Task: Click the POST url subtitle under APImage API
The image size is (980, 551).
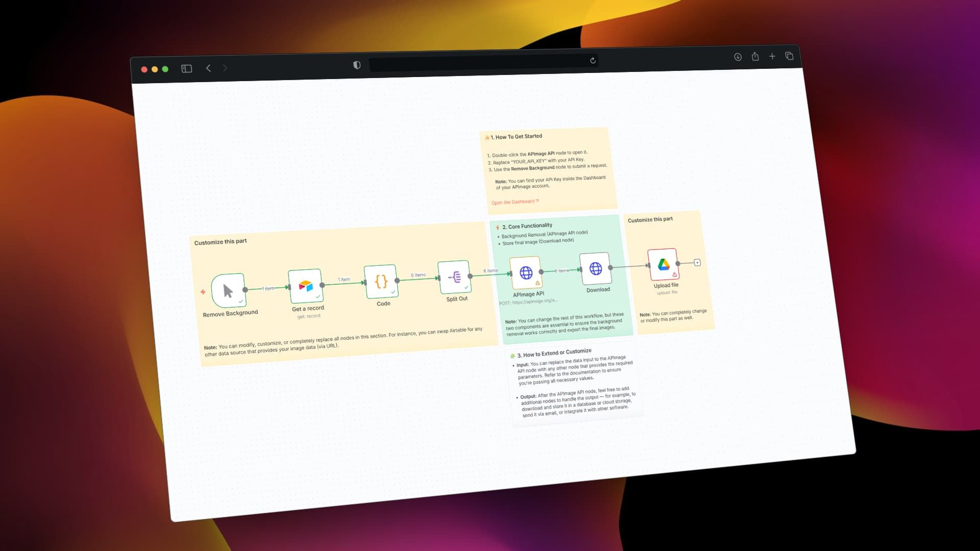Action: [x=528, y=302]
